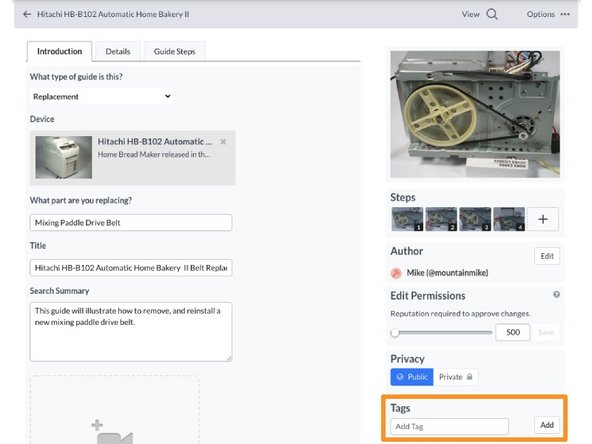Click the Save button beside the reputation field

click(546, 332)
